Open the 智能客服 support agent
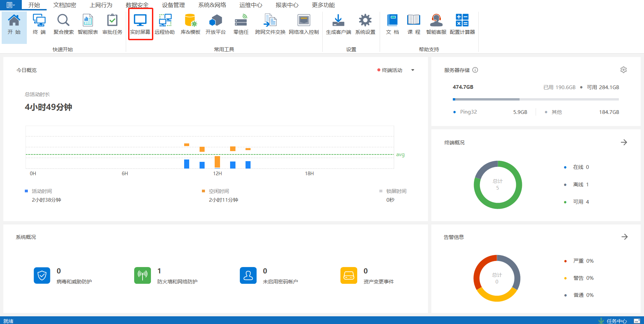 point(436,24)
